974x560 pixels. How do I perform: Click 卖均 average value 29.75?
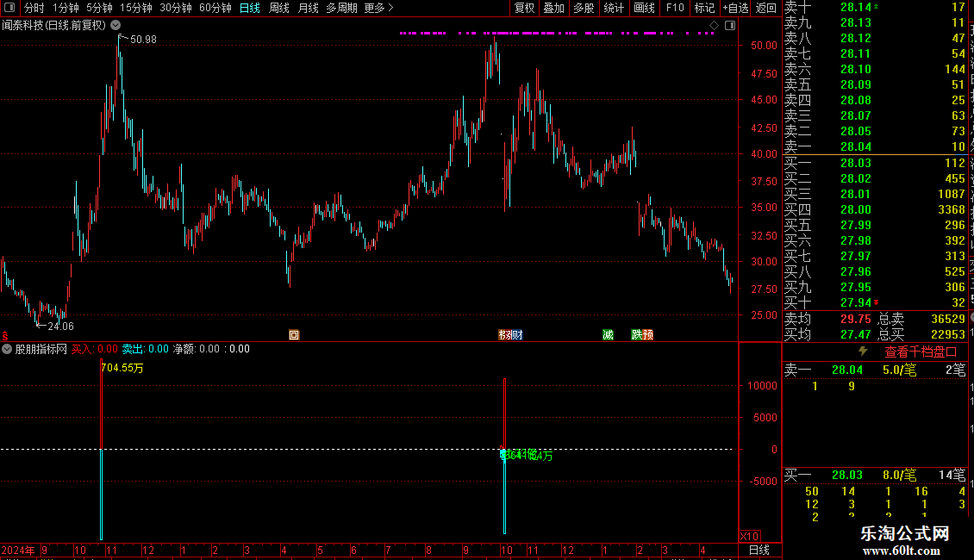coord(856,319)
